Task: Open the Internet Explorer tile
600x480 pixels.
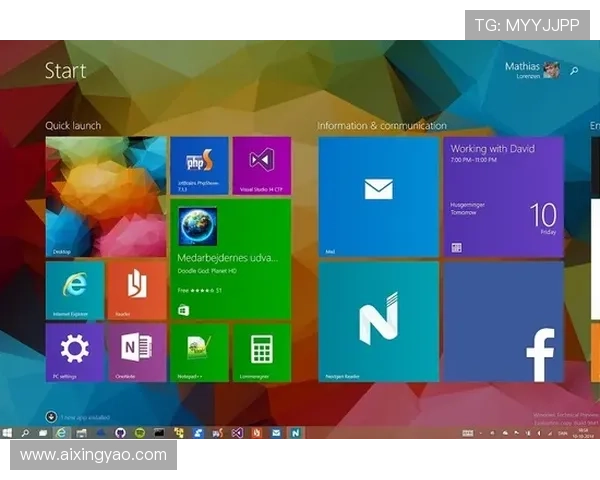Action: coord(75,290)
